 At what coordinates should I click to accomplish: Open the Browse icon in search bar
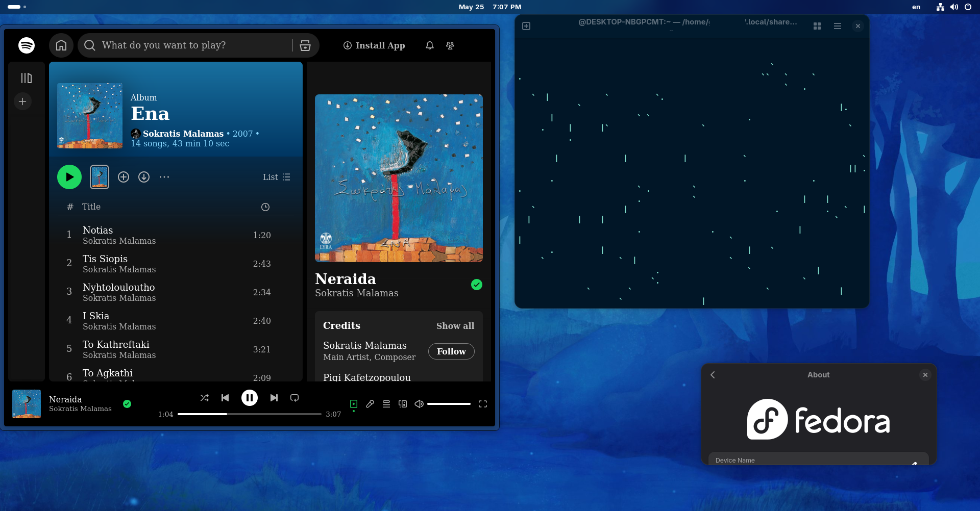click(x=305, y=45)
